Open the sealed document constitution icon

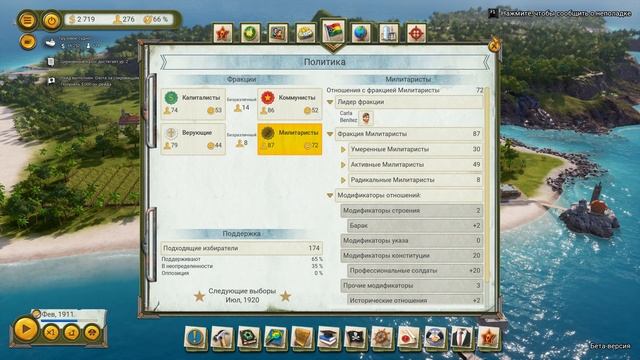pyautogui.click(x=409, y=338)
